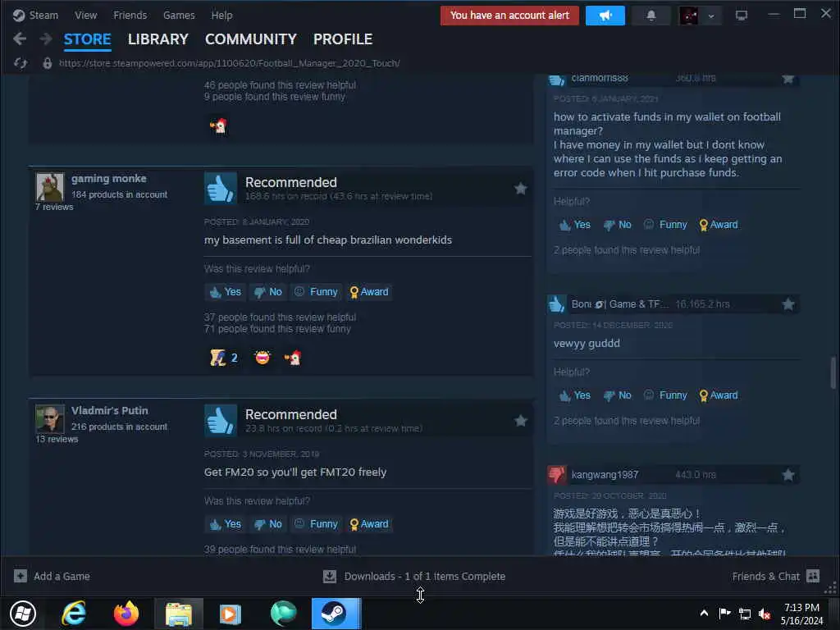The height and width of the screenshot is (630, 840).
Task: Click thumbs-down icon on kangwang1987's review
Action: [x=557, y=475]
